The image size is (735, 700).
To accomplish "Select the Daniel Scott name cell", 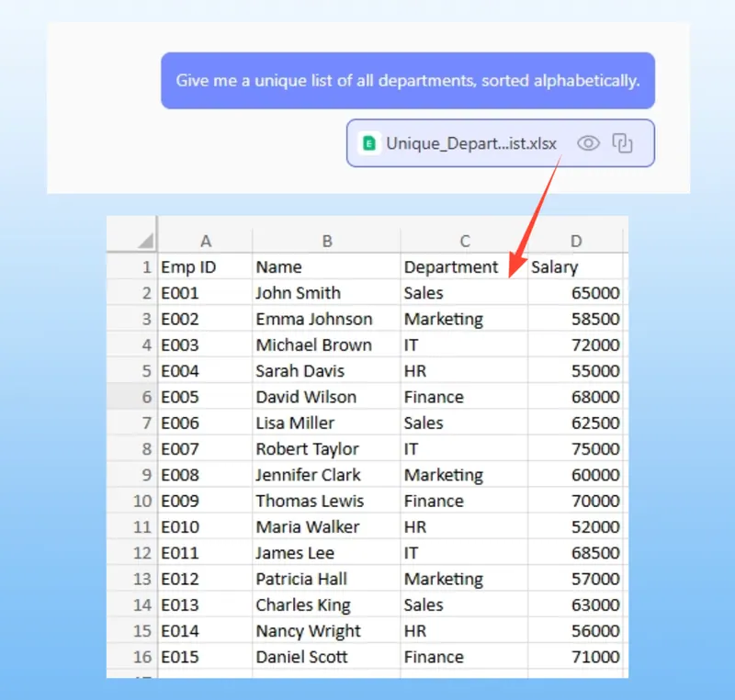I will tap(302, 657).
